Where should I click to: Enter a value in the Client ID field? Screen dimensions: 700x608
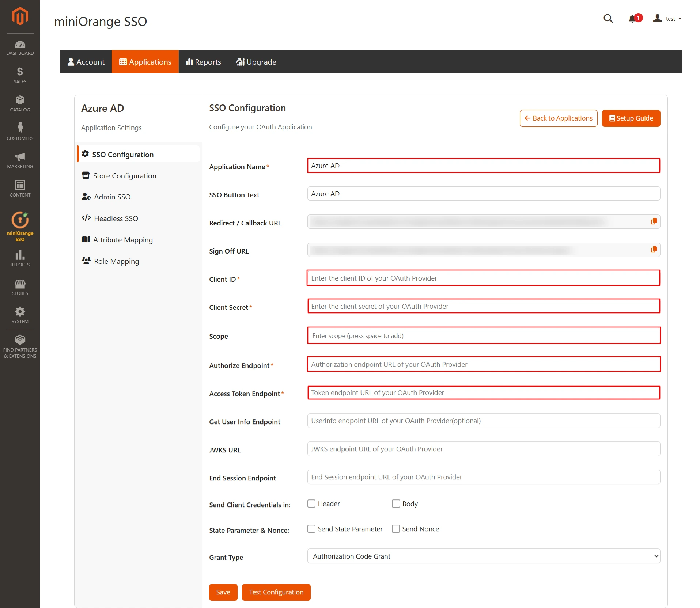pyautogui.click(x=483, y=278)
